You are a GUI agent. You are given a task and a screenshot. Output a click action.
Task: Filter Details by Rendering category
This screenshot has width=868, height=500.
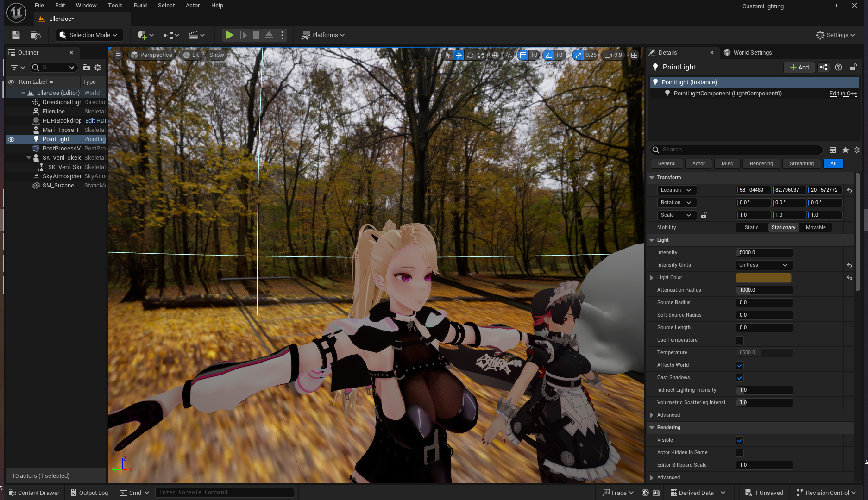[x=761, y=164]
